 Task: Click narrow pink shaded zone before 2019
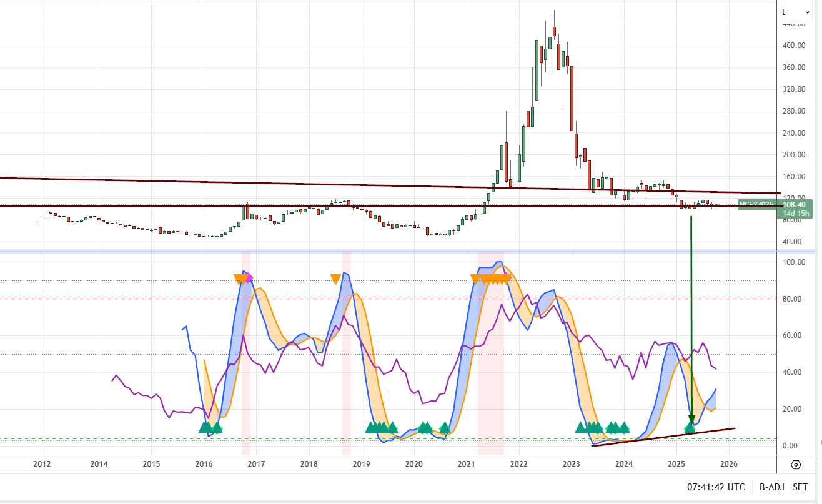pyautogui.click(x=346, y=375)
